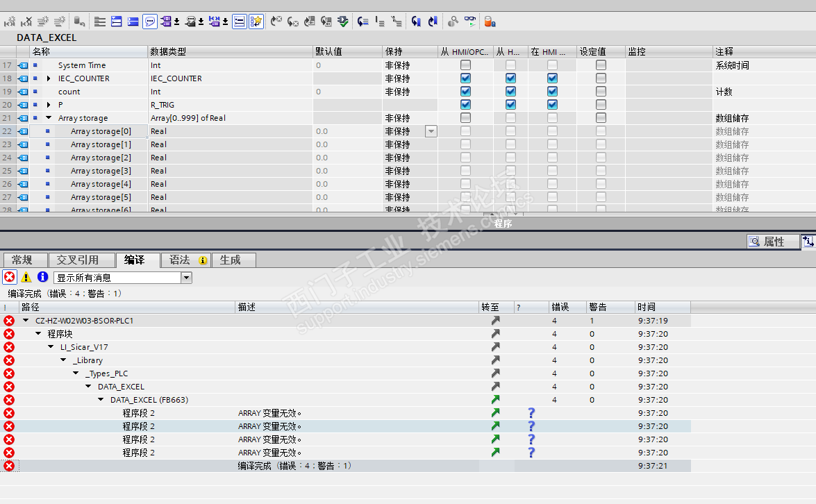Toggle network comments list icon
The width and height of the screenshot is (816, 504).
(x=240, y=22)
